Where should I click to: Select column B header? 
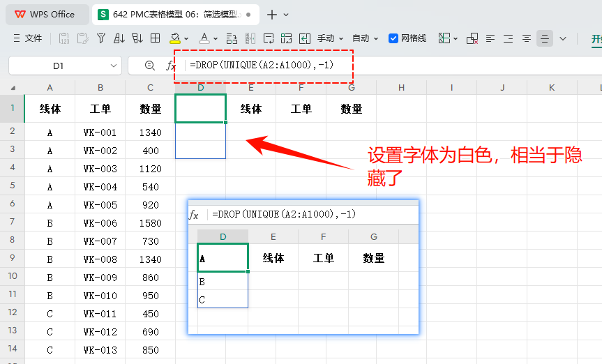pyautogui.click(x=100, y=88)
